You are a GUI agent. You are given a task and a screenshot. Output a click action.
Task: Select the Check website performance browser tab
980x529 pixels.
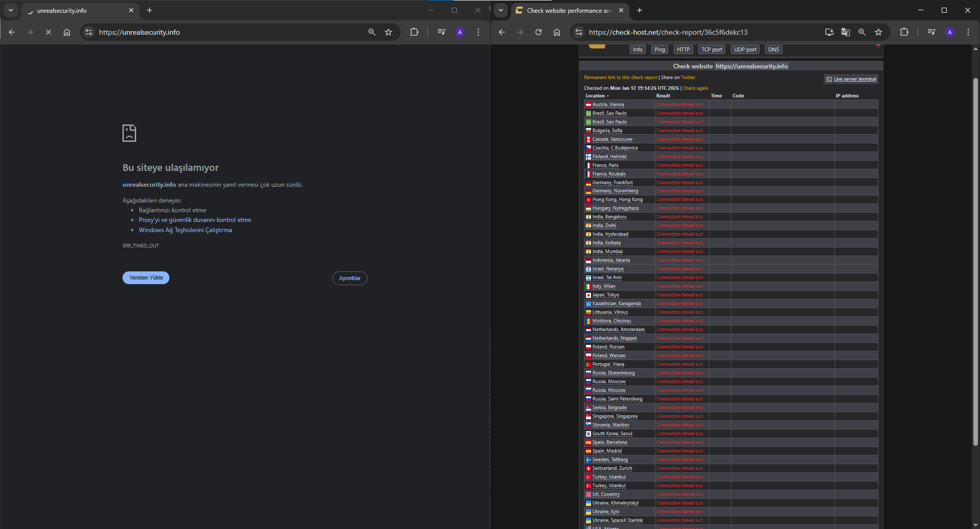(569, 10)
